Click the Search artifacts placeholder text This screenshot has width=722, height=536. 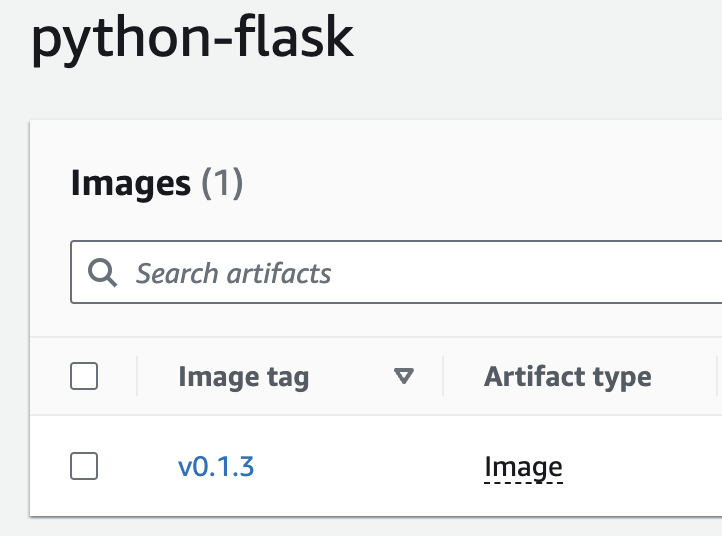pyautogui.click(x=233, y=274)
